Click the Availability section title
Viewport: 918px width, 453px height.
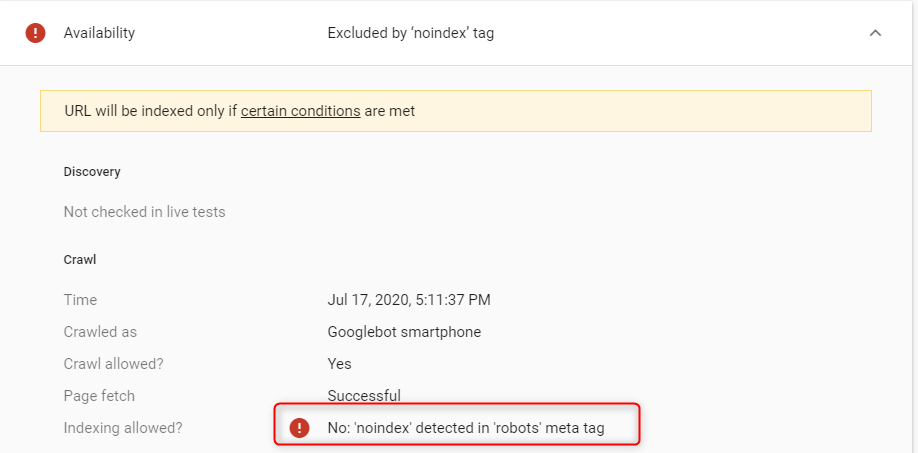coord(99,33)
